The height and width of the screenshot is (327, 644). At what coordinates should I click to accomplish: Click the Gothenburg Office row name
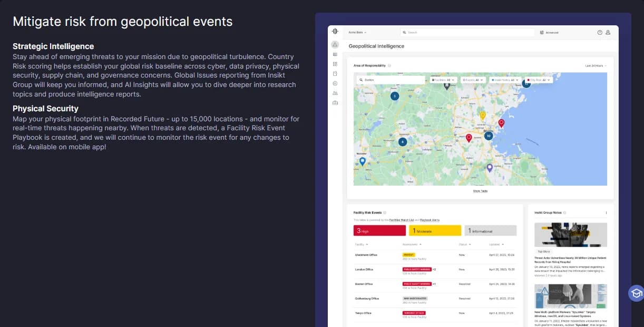367,299
